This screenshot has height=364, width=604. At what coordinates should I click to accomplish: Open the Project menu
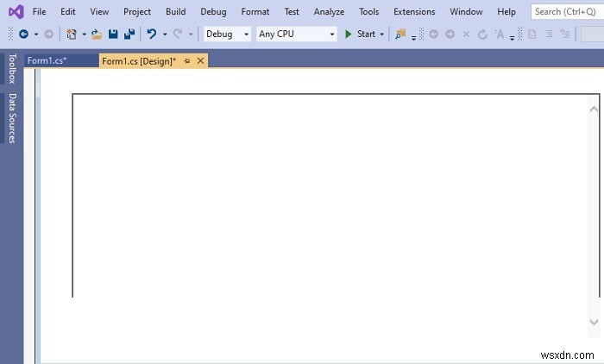pos(137,12)
